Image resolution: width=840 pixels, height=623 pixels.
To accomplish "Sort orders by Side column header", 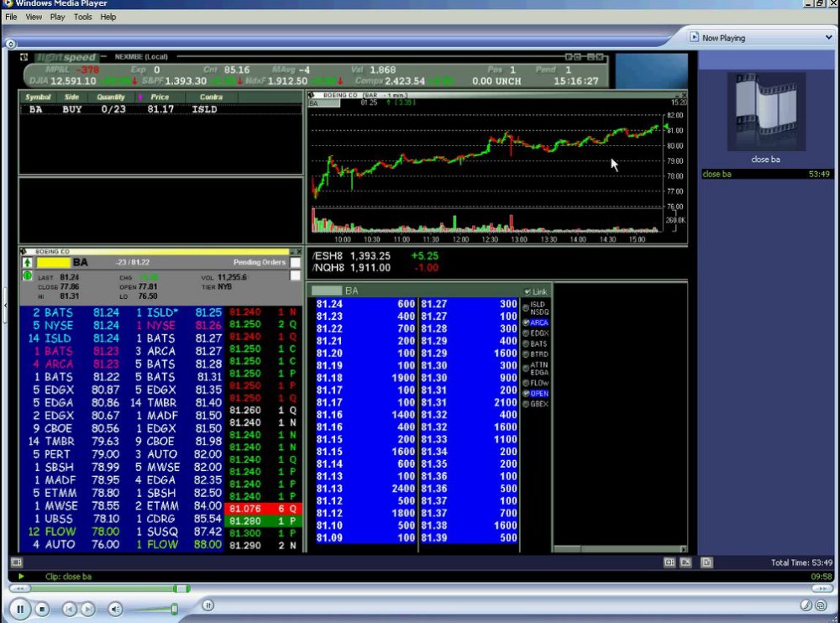I will click(x=71, y=97).
